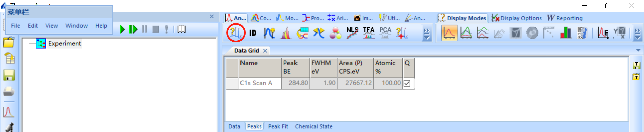Click the save floppy disk icon
The width and height of the screenshot is (644, 132).
(x=9, y=75)
